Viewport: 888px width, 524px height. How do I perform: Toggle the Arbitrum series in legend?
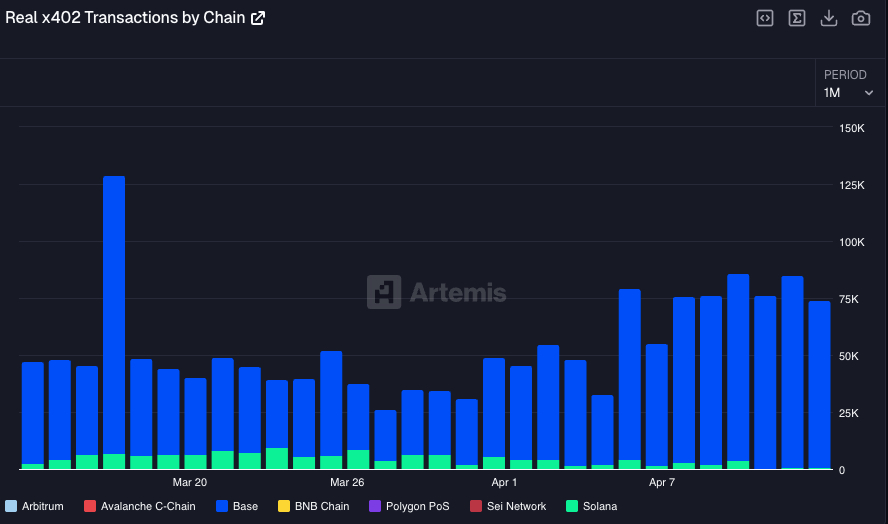pyautogui.click(x=34, y=506)
